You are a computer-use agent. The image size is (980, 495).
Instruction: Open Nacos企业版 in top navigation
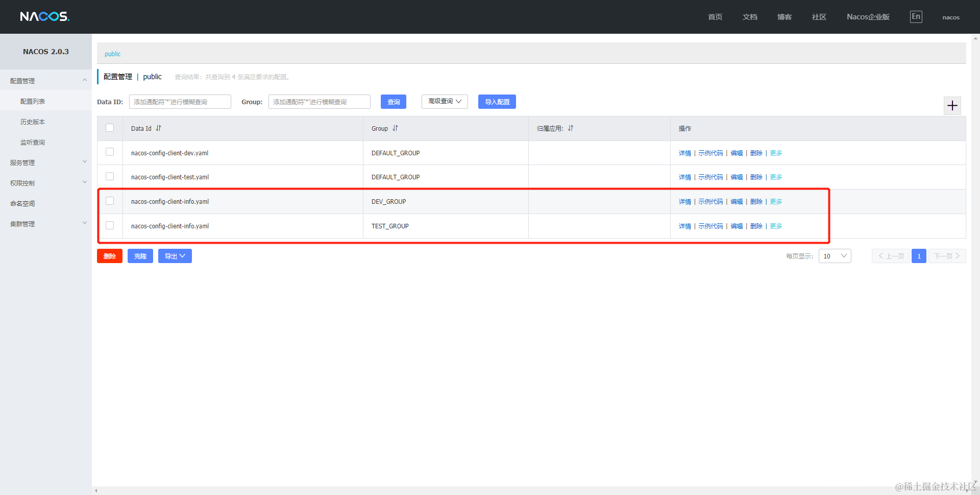coord(868,17)
